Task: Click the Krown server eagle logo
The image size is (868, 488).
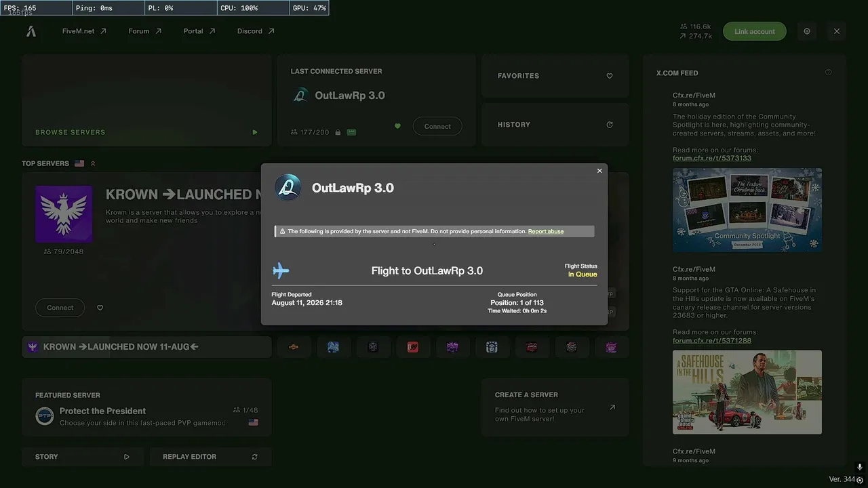Action: (64, 214)
